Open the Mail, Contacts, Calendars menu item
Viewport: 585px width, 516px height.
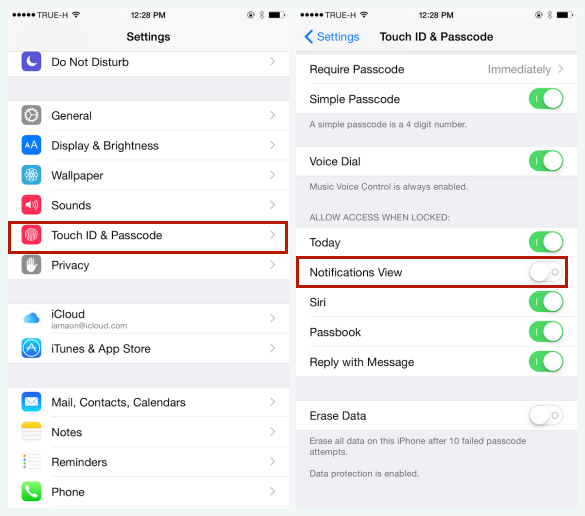click(x=148, y=402)
